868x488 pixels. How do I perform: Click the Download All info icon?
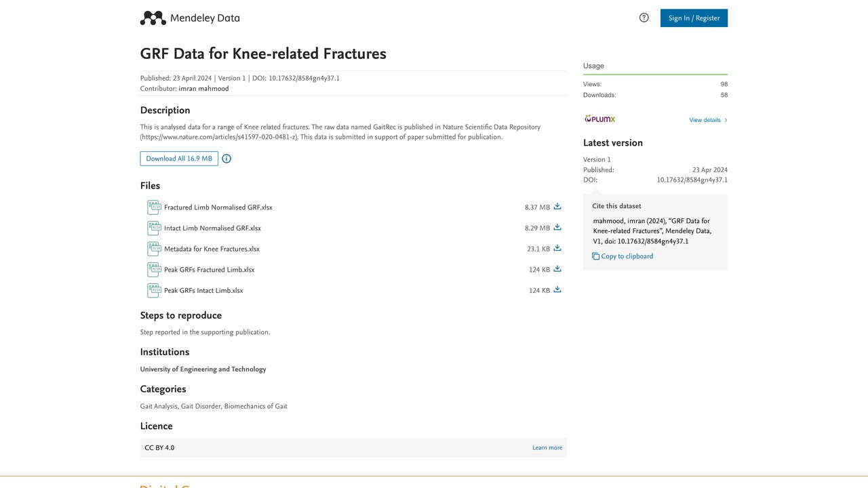pos(226,159)
